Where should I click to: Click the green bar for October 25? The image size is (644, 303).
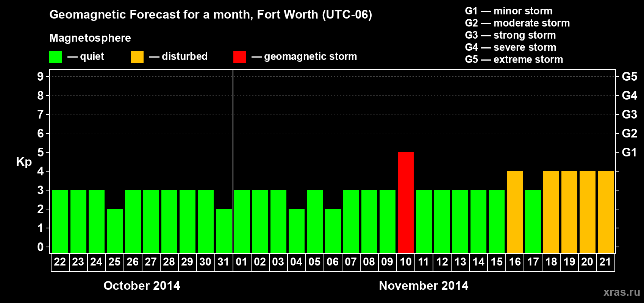[115, 231]
